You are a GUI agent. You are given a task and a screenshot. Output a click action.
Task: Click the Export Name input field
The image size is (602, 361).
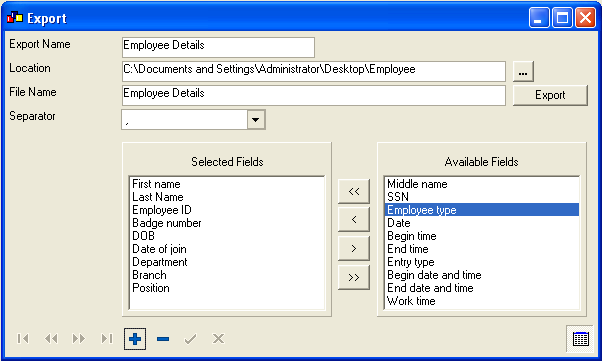tap(218, 47)
